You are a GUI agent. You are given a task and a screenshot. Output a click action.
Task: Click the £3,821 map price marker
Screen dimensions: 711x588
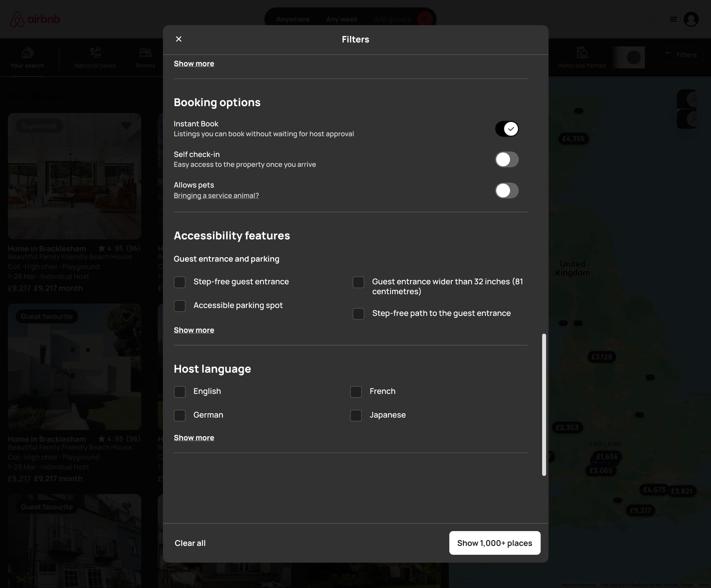[682, 491]
